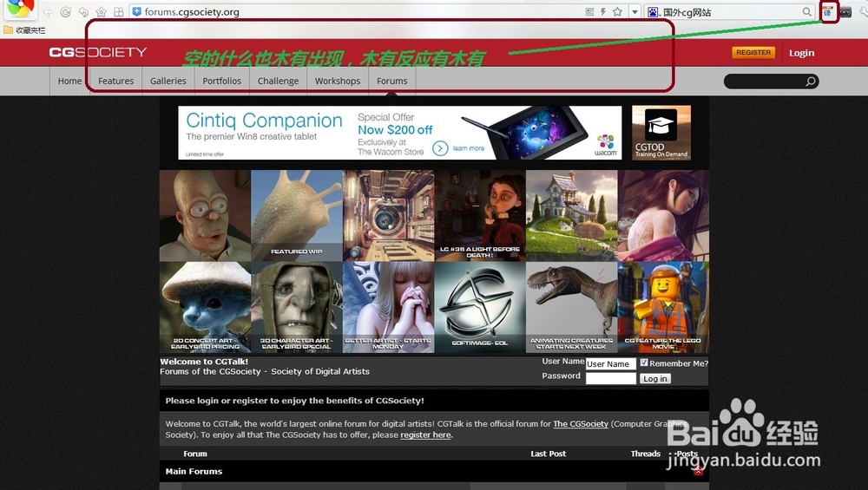The image size is (868, 490).
Task: Click the Last Post column header
Action: (548, 454)
